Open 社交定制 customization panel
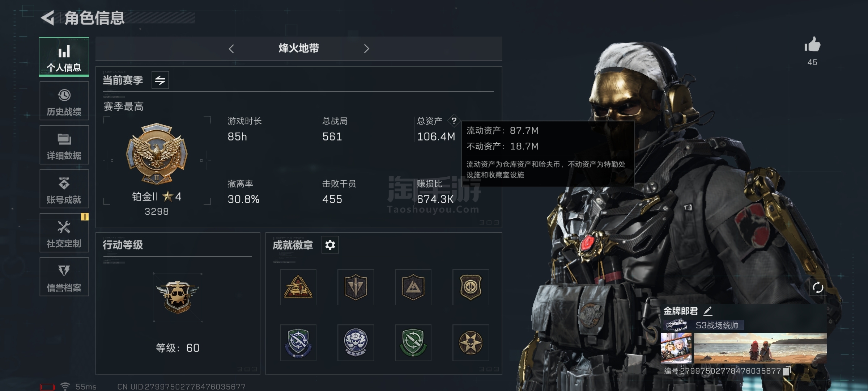Screen dimensions: 868x391 point(64,233)
